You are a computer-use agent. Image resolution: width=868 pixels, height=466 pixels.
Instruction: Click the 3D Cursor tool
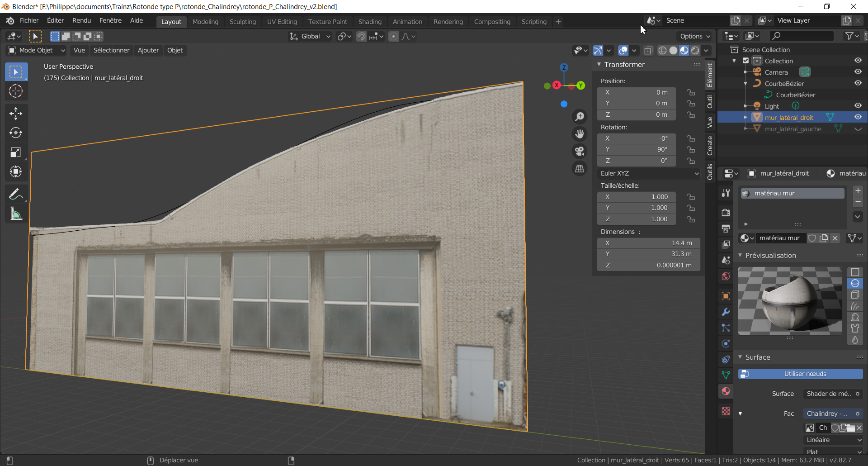click(x=16, y=91)
